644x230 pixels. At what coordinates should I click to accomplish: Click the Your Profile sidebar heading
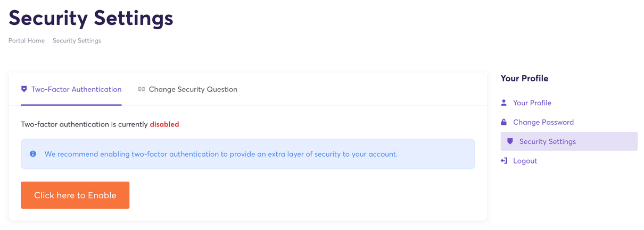click(x=524, y=79)
